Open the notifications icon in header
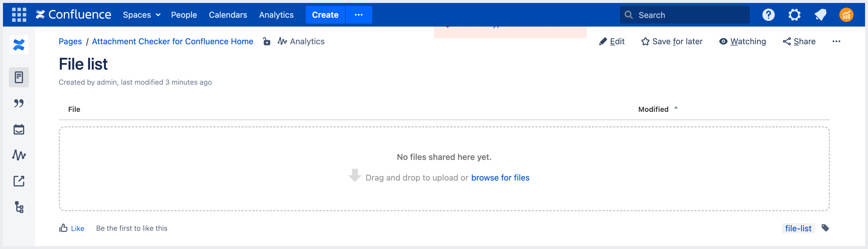Screen dimensions: 868x249 coord(820,15)
